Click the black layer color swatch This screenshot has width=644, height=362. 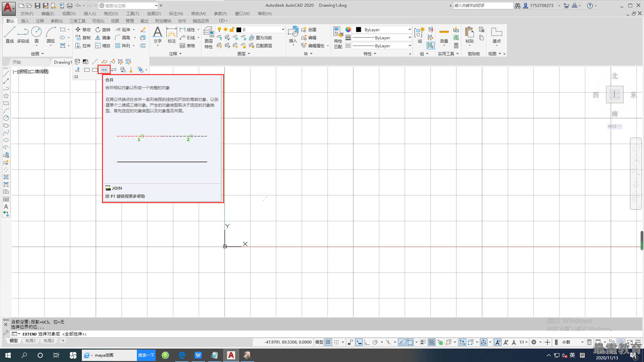click(x=239, y=29)
